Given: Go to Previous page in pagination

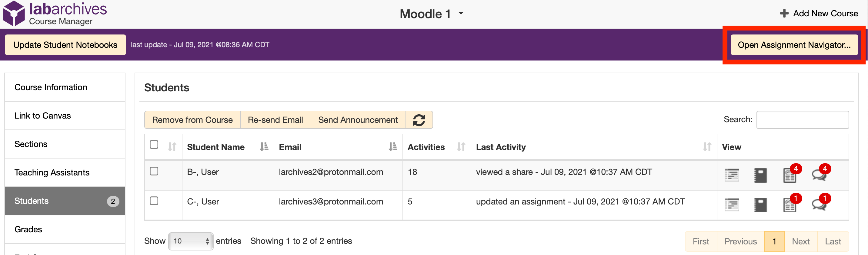Looking at the screenshot, I should (741, 242).
